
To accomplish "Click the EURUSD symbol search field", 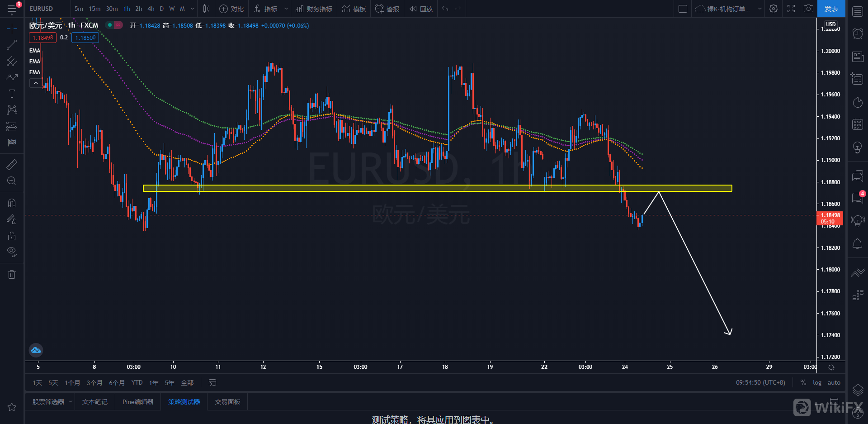I will pos(42,9).
